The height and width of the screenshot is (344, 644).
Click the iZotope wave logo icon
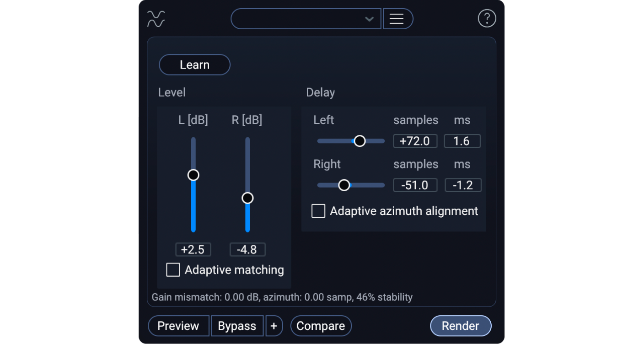(x=156, y=19)
